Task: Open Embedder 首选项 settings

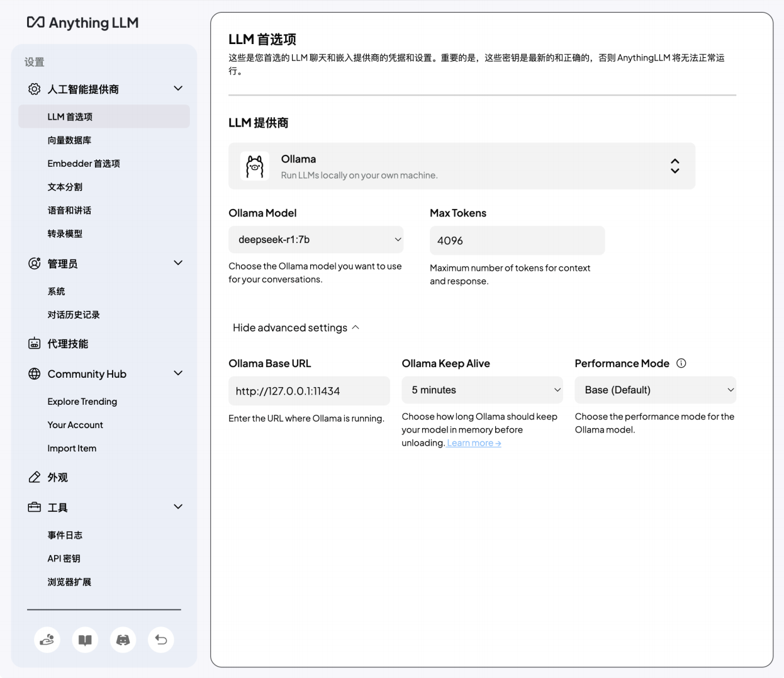Action: tap(84, 163)
